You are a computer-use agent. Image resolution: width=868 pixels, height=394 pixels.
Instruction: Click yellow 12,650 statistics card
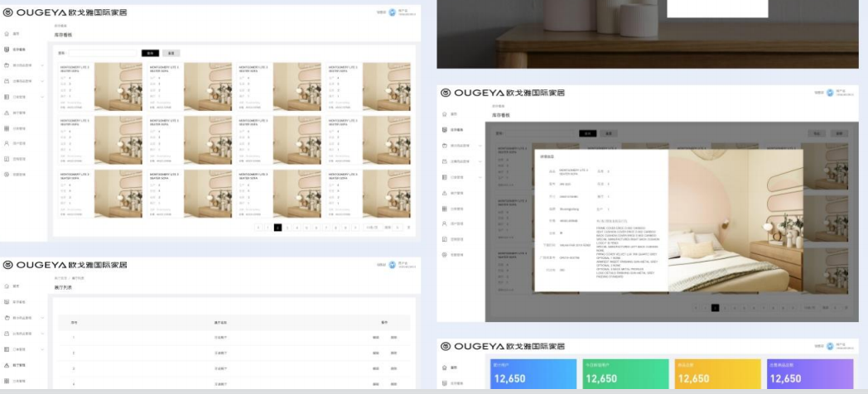pos(718,374)
